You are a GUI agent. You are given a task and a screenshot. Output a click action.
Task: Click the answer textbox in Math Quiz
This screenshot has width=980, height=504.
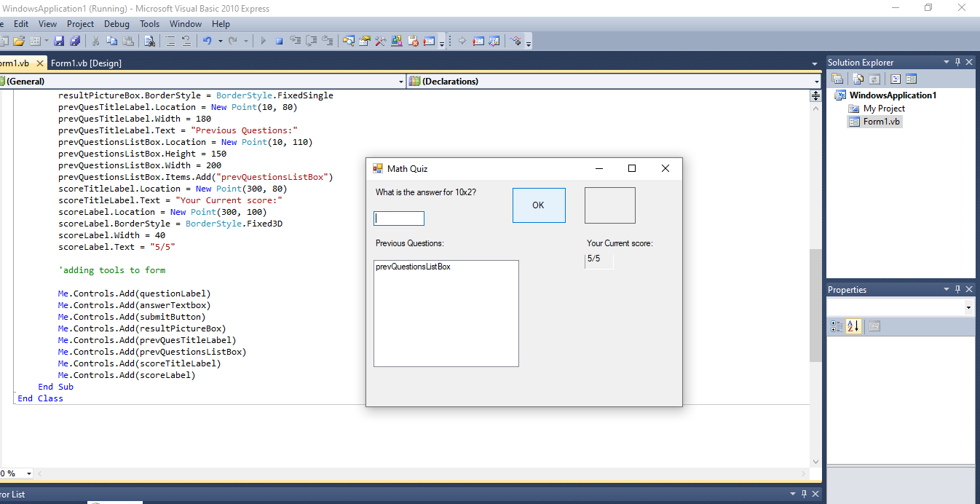coord(399,218)
